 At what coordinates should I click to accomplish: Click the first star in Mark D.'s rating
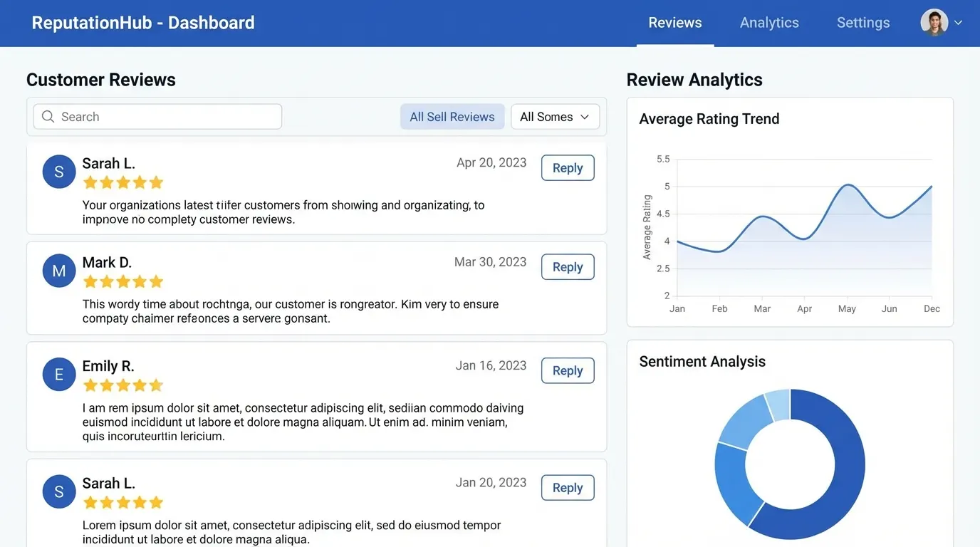click(90, 281)
